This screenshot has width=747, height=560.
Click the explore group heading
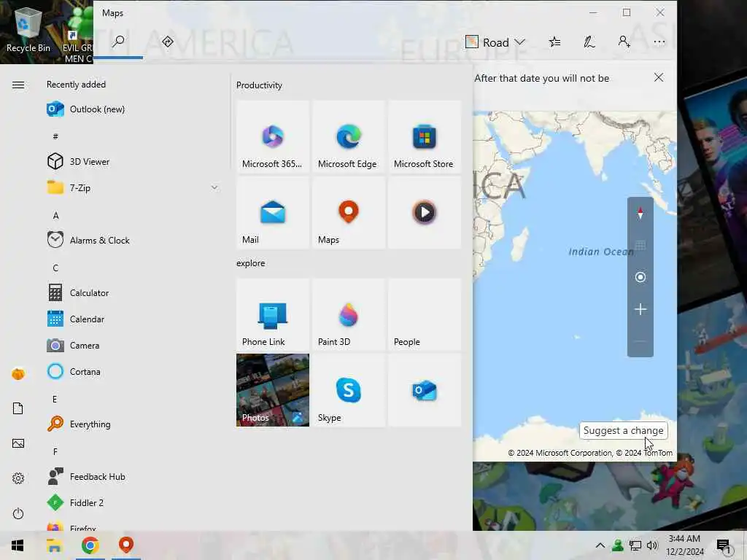tap(251, 263)
